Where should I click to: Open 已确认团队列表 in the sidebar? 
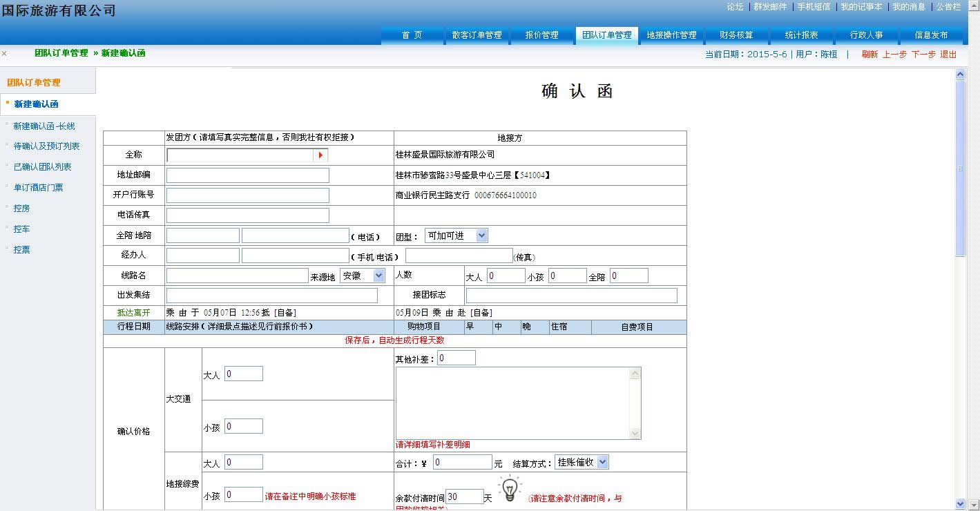[x=42, y=167]
